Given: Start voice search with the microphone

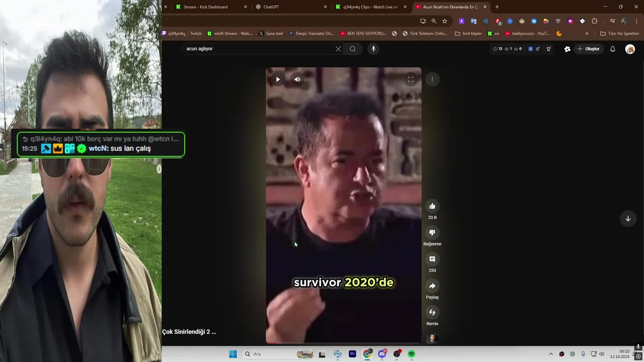Looking at the screenshot, I should (373, 49).
